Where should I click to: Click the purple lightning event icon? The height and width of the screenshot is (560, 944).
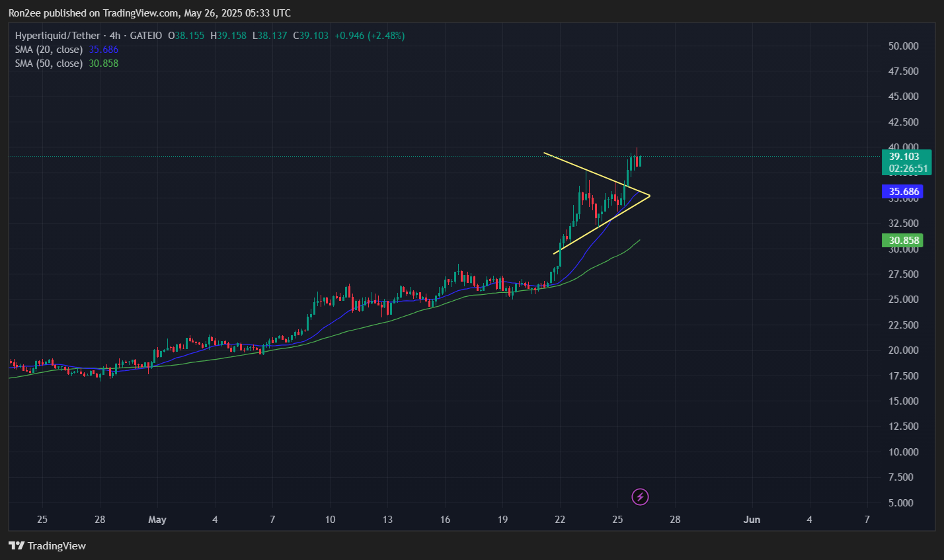click(x=640, y=497)
